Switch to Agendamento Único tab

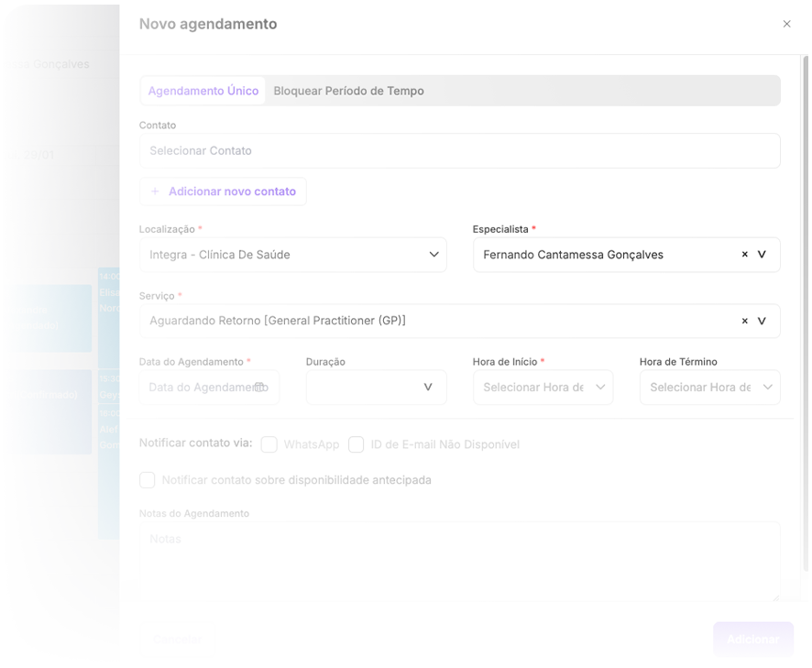(x=203, y=92)
